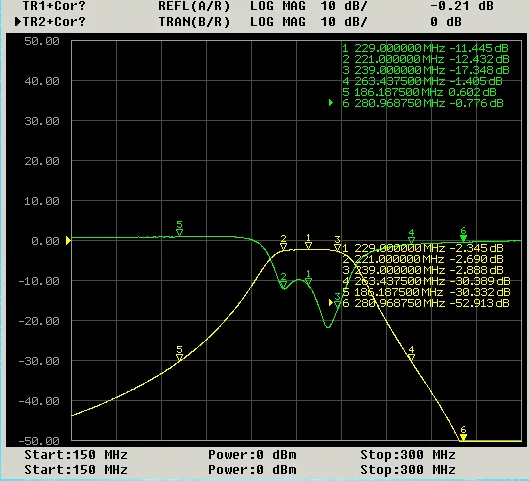This screenshot has width=530, height=481.
Task: Select yellow marker 2 on the transmission passband
Action: pos(284,243)
